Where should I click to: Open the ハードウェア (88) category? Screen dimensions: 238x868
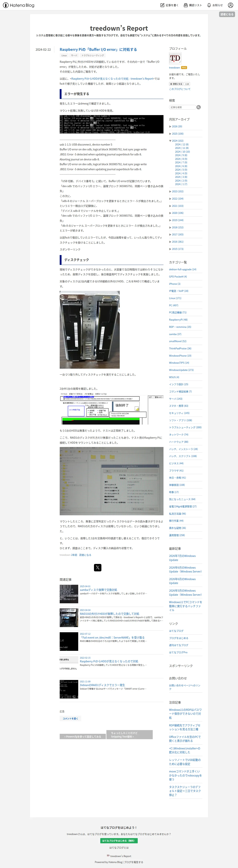tap(179, 442)
